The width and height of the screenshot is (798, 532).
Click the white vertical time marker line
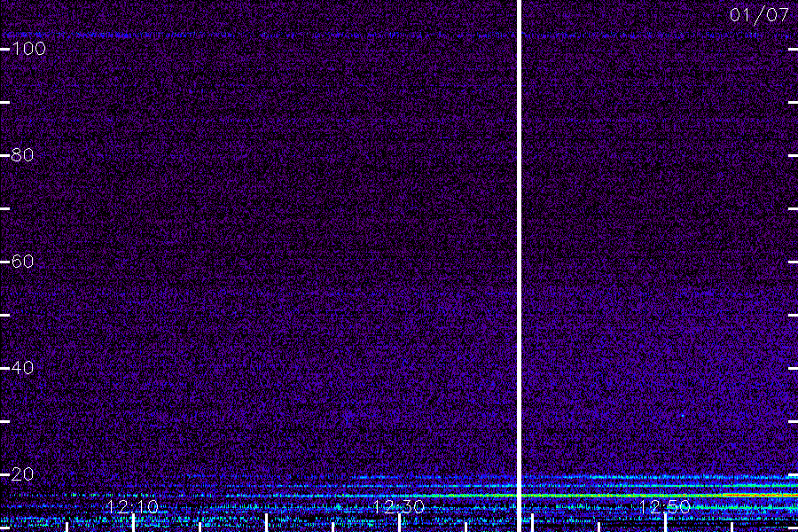(519, 266)
